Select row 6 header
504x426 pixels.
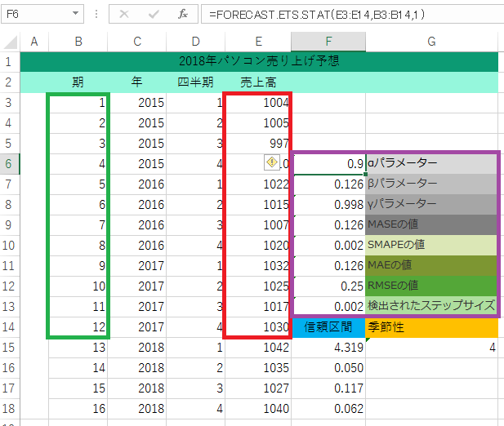[10, 164]
